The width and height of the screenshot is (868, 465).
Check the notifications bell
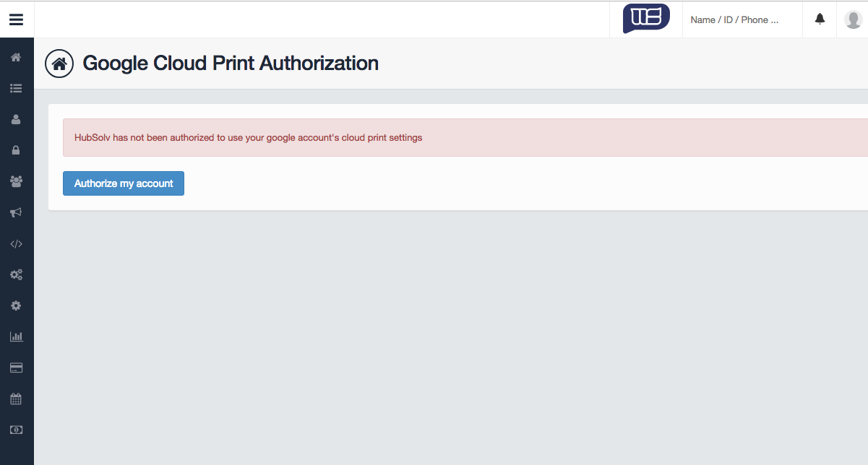coord(819,19)
